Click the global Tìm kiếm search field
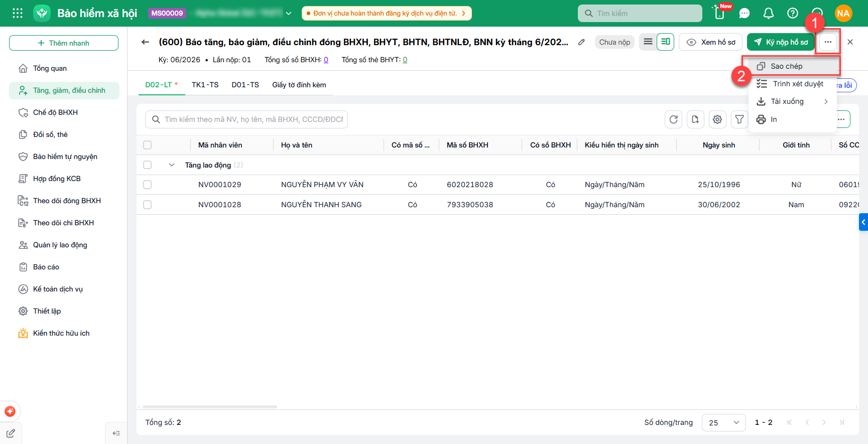The height and width of the screenshot is (444, 868). tap(640, 13)
